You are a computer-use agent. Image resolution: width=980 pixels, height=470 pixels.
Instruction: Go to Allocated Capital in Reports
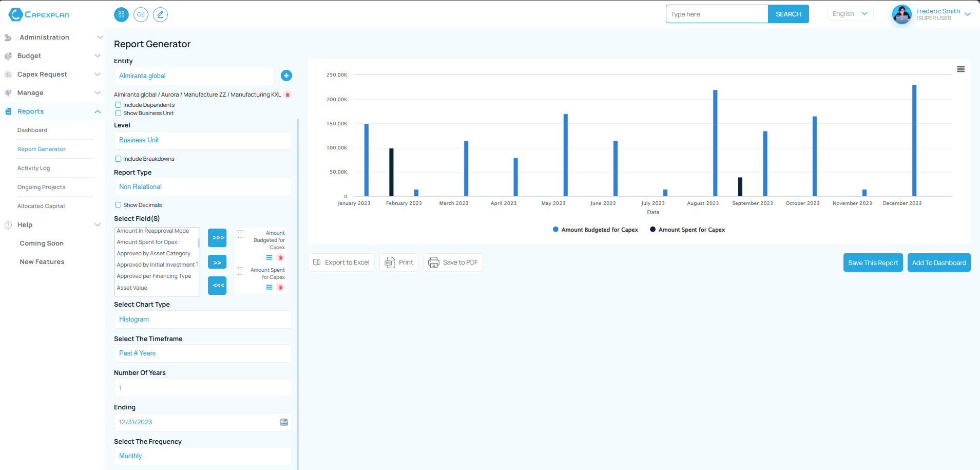(x=41, y=206)
